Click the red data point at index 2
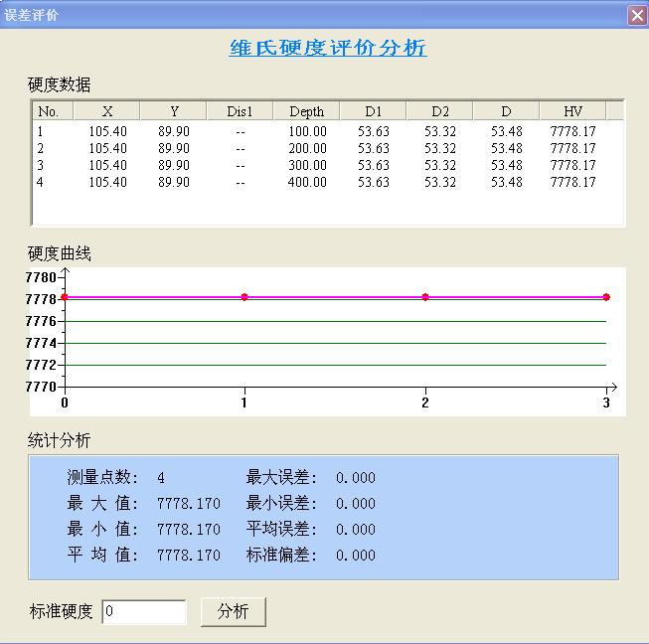649x644 pixels. (425, 297)
